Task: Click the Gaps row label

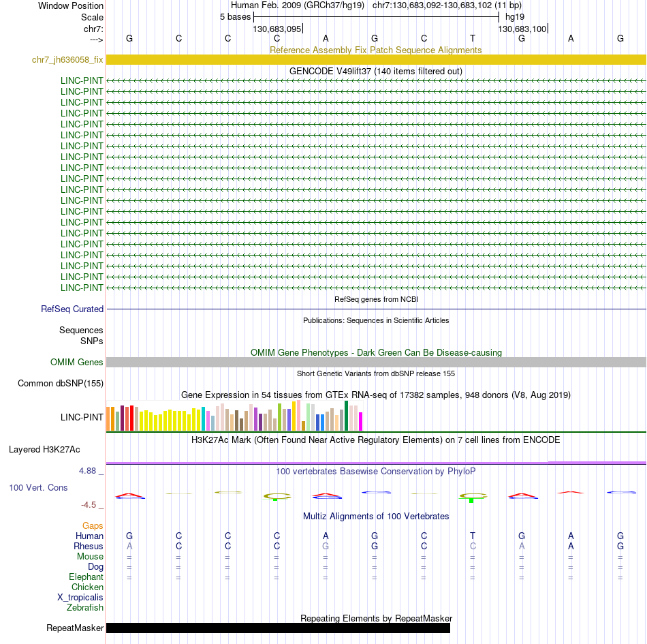Action: point(93,525)
